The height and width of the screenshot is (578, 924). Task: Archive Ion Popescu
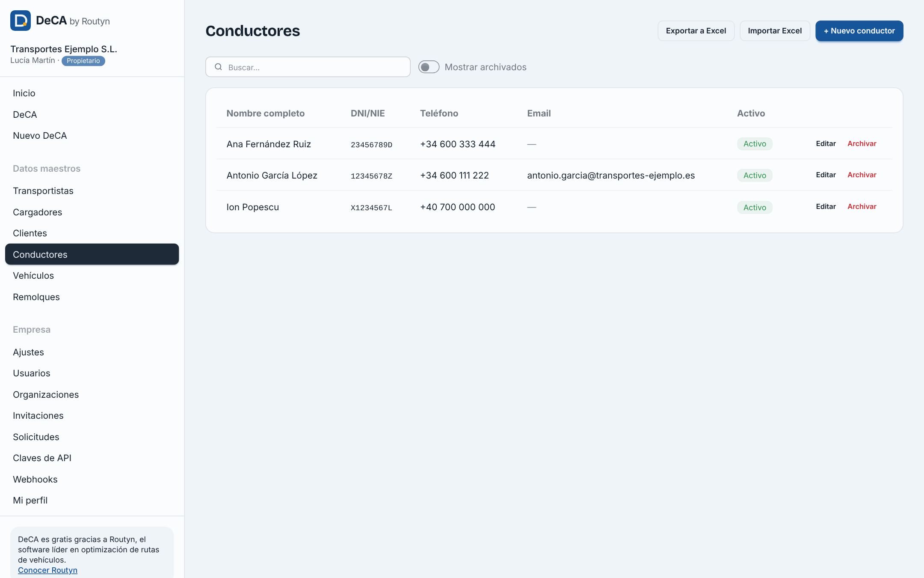pos(862,206)
